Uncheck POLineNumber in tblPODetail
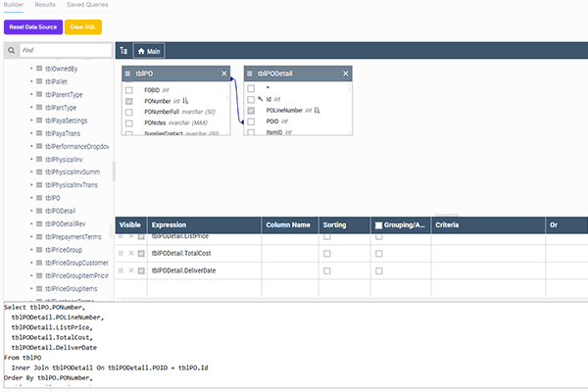This screenshot has width=588, height=392. (251, 111)
